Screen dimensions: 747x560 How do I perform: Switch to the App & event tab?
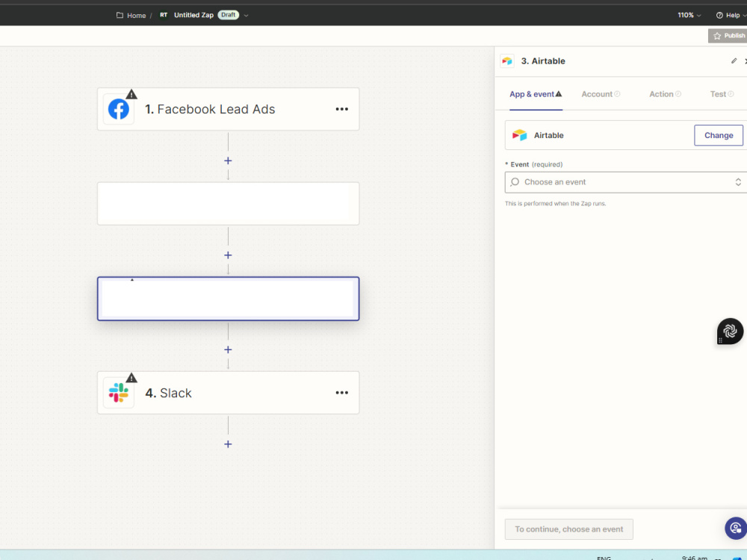[536, 94]
